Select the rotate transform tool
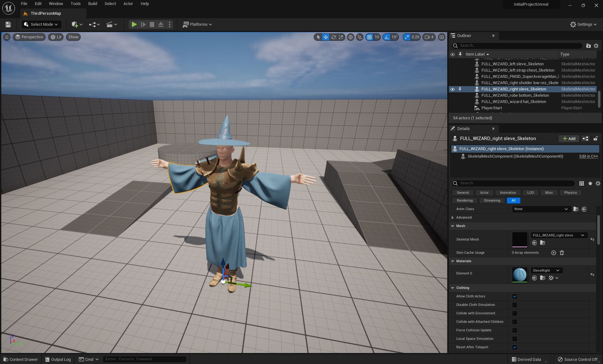The width and height of the screenshot is (603, 364). tap(334, 37)
